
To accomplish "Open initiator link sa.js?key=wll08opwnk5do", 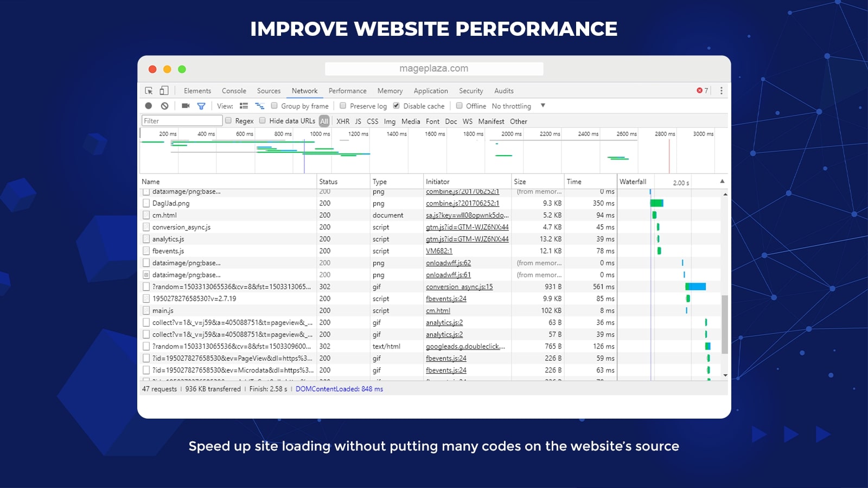I will [x=467, y=215].
